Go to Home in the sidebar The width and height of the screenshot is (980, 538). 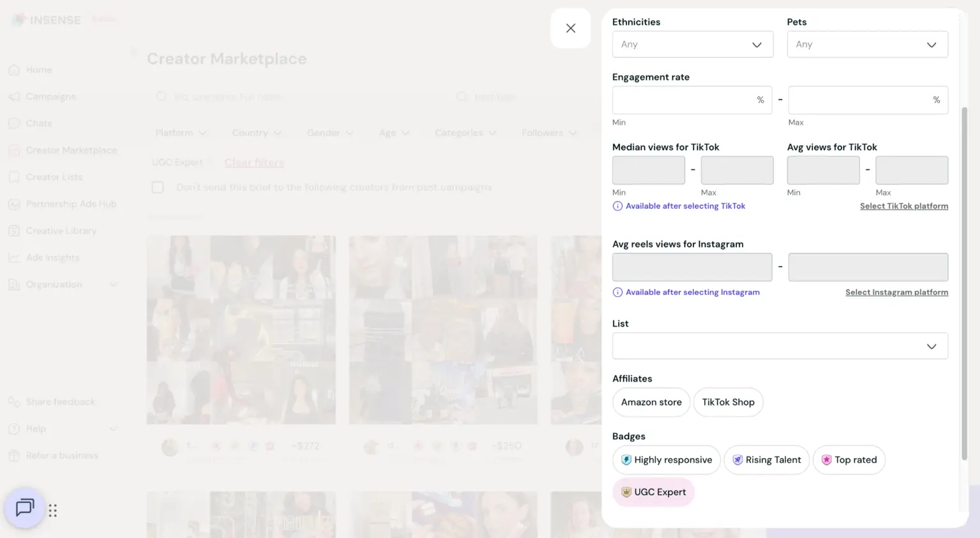click(39, 70)
